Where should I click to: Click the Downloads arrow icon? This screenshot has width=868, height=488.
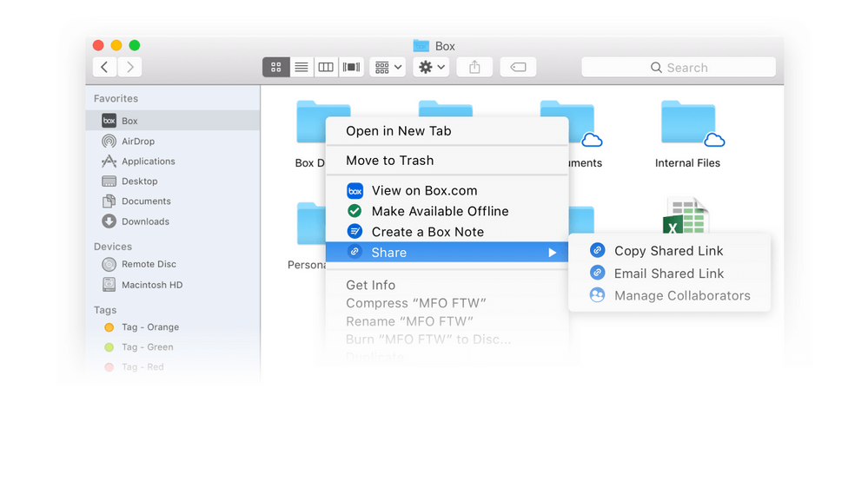[109, 221]
